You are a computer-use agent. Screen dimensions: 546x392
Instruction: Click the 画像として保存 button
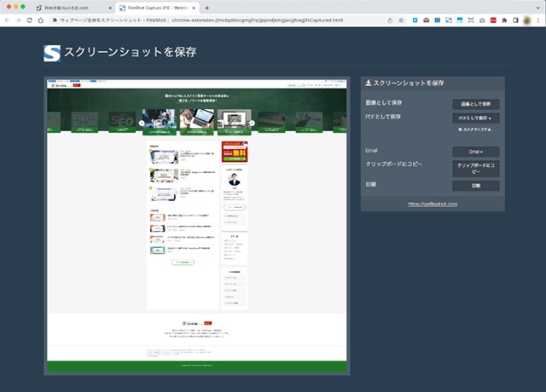click(476, 104)
